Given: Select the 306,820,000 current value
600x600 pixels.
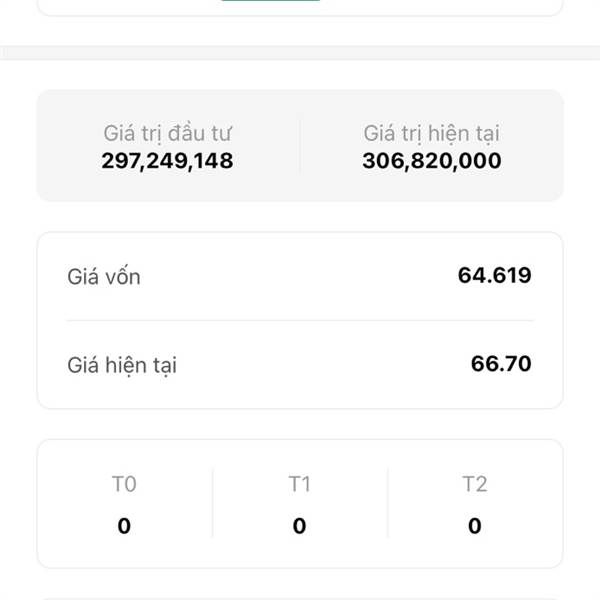Looking at the screenshot, I should 432,161.
